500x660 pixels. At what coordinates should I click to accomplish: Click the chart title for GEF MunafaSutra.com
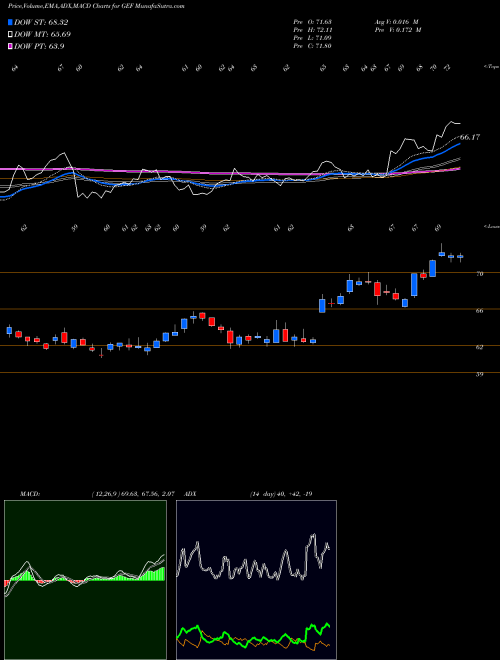pos(96,6)
